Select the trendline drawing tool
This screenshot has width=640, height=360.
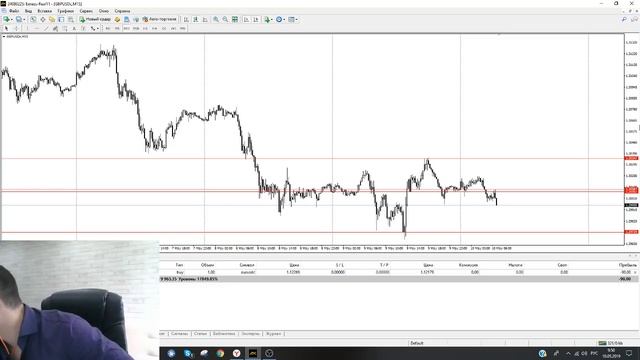point(46,29)
